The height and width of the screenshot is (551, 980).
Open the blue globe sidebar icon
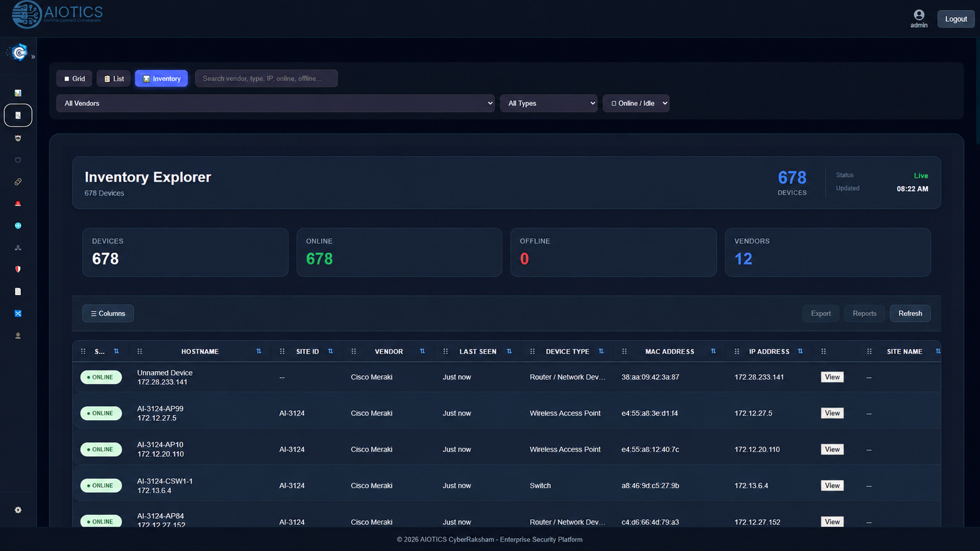(x=18, y=226)
